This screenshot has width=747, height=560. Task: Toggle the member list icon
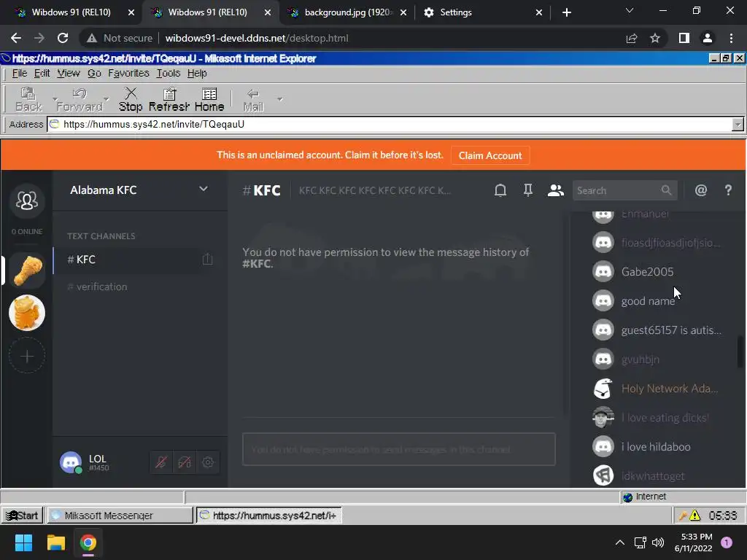pos(555,190)
